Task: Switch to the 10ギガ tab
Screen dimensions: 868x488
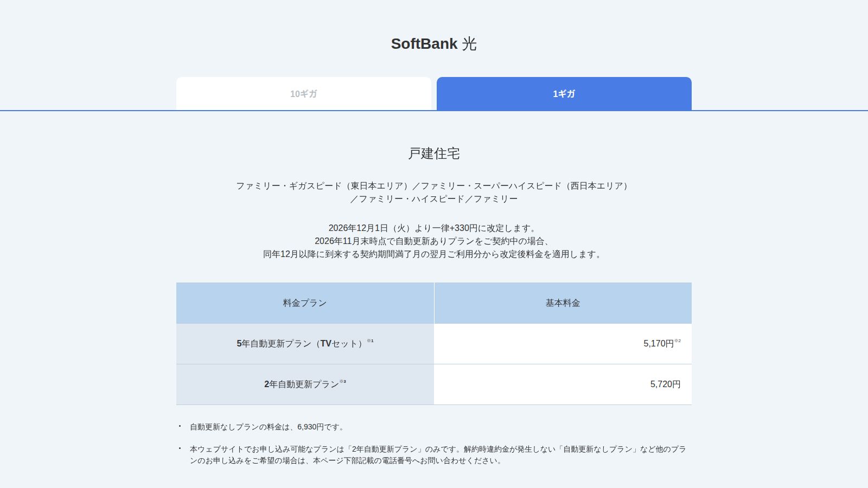Action: [304, 94]
